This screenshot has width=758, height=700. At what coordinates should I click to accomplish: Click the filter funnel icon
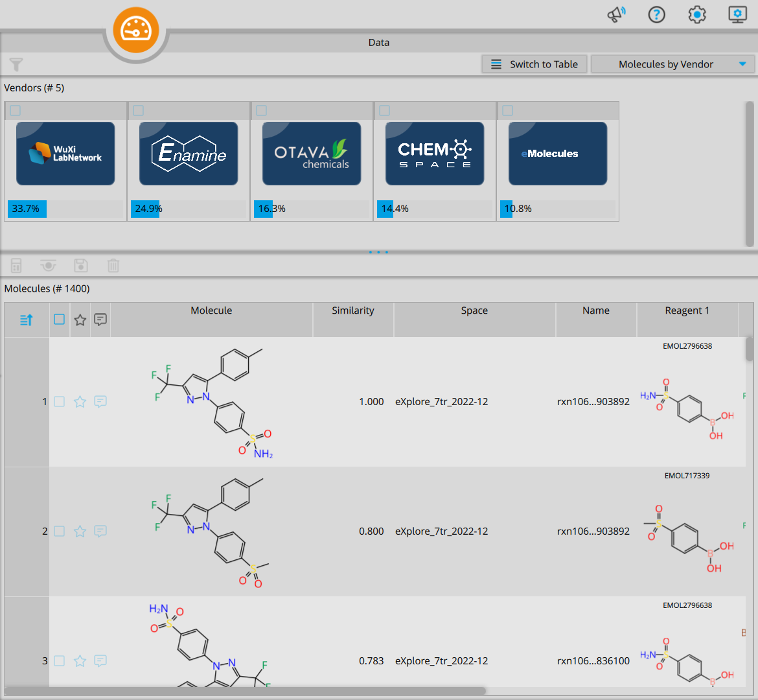[x=16, y=64]
